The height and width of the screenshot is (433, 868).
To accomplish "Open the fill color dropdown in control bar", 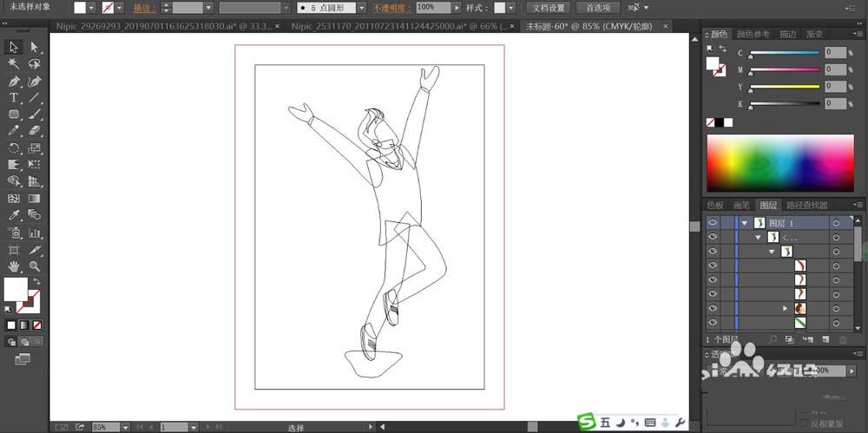I will [x=92, y=8].
